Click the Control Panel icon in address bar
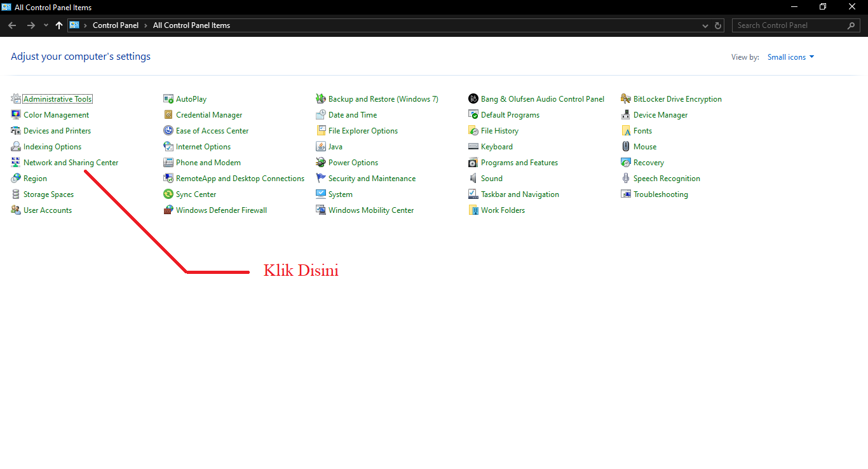 74,25
